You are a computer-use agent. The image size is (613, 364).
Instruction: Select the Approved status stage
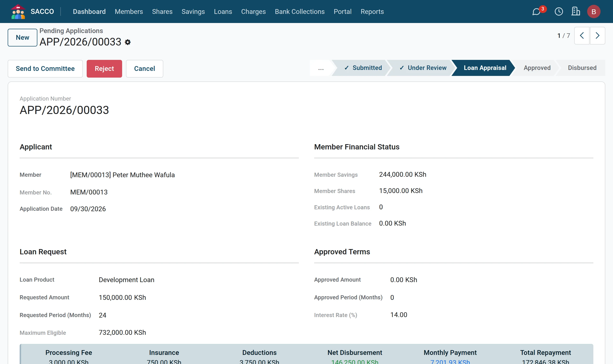pos(537,68)
